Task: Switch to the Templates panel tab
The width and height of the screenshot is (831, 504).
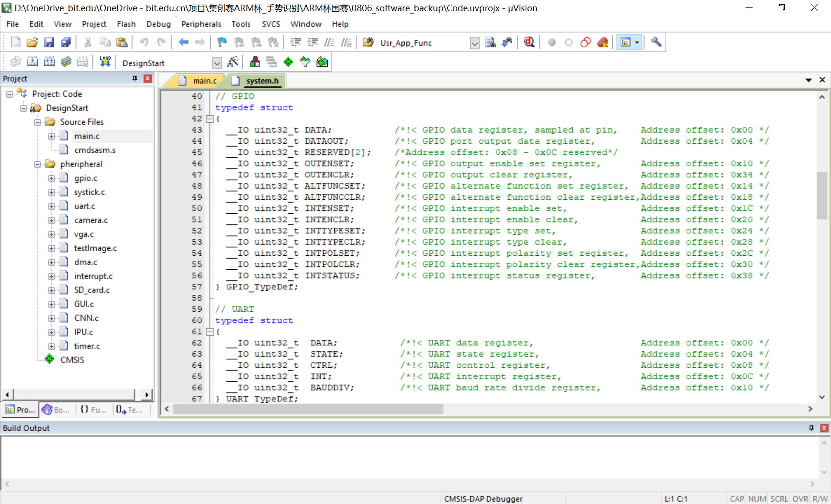Action: click(x=130, y=410)
